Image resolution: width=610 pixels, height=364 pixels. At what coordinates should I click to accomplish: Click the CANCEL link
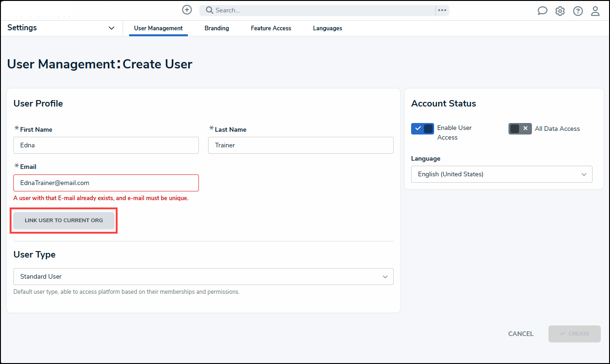click(x=520, y=334)
